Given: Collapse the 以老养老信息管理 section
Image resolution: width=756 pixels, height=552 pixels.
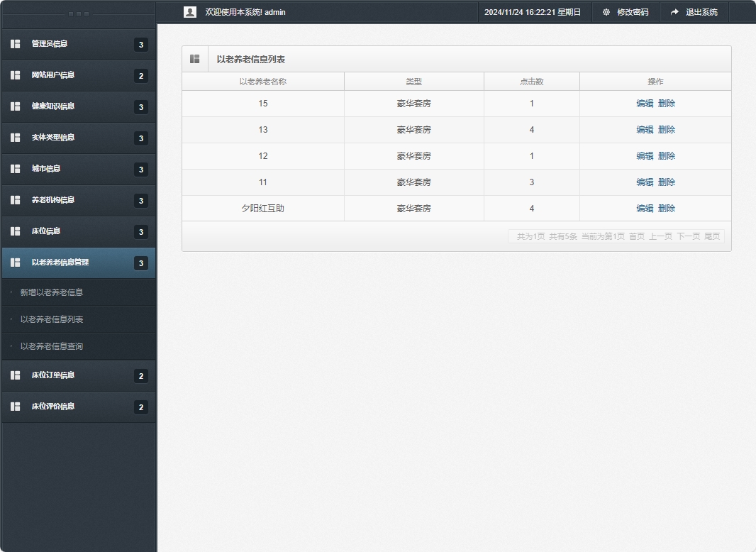Looking at the screenshot, I should click(60, 263).
